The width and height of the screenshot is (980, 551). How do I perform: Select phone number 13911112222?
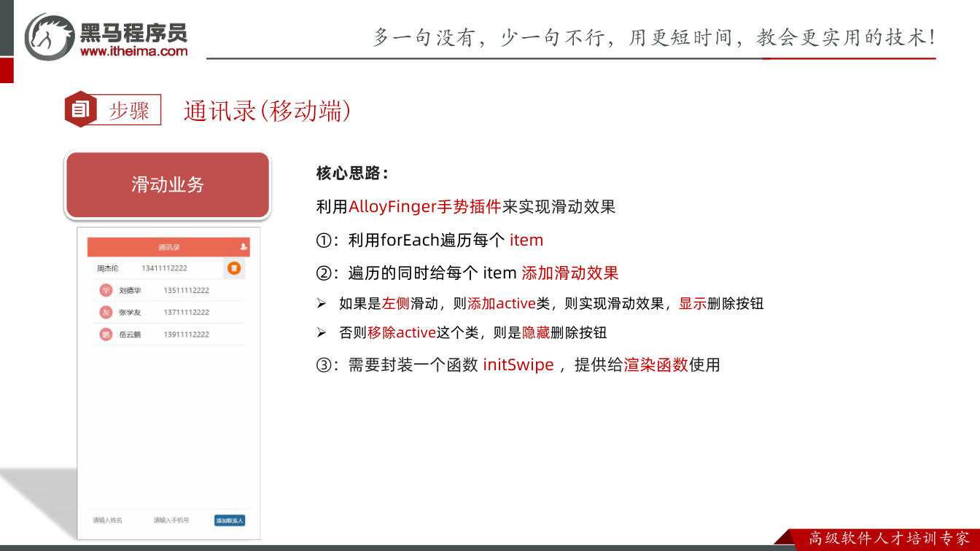click(x=187, y=335)
